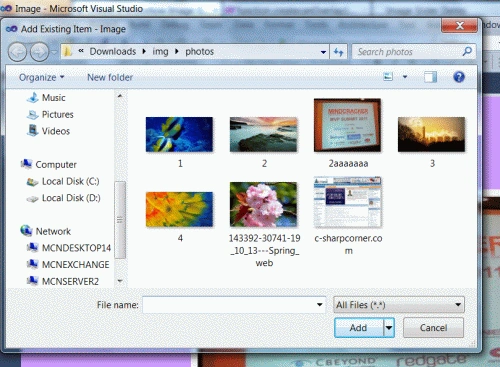Open Local Disk (C:)
The width and height of the screenshot is (500, 367).
(71, 181)
